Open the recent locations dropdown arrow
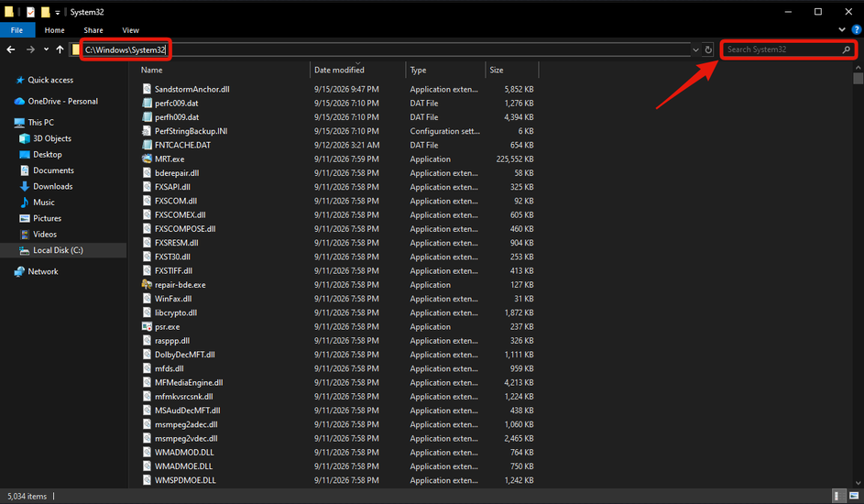The image size is (864, 504). (47, 49)
